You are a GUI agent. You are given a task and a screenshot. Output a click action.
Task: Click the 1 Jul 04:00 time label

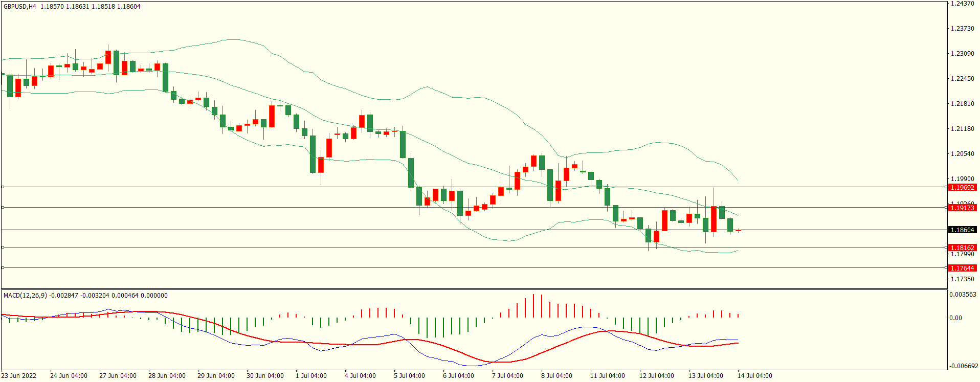[x=311, y=376]
